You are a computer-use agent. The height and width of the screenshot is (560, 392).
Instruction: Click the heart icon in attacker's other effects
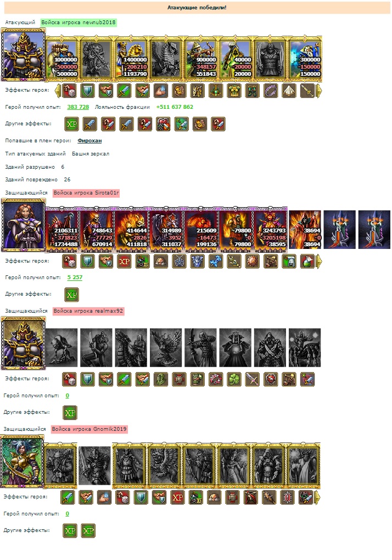coord(163,124)
